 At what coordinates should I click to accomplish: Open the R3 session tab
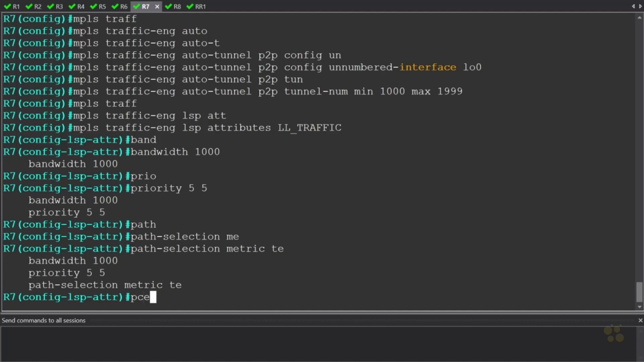coord(59,6)
